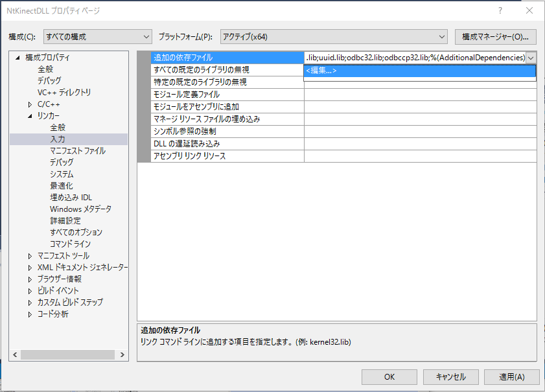This screenshot has width=545, height=392.
Task: Collapse the リンカー tree node
Action: point(30,116)
